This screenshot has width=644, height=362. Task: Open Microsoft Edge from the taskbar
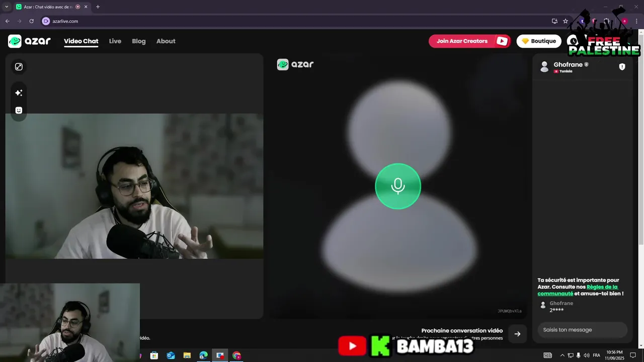point(203,355)
